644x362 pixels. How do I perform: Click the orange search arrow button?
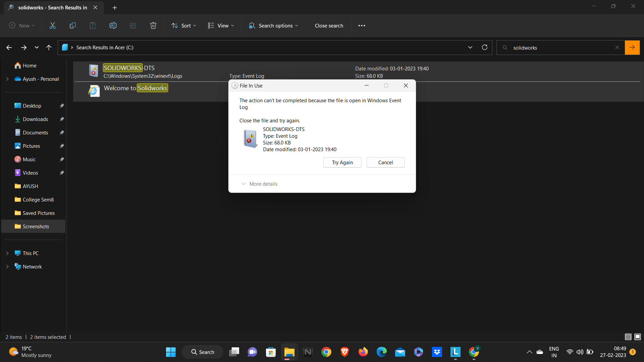[632, 47]
